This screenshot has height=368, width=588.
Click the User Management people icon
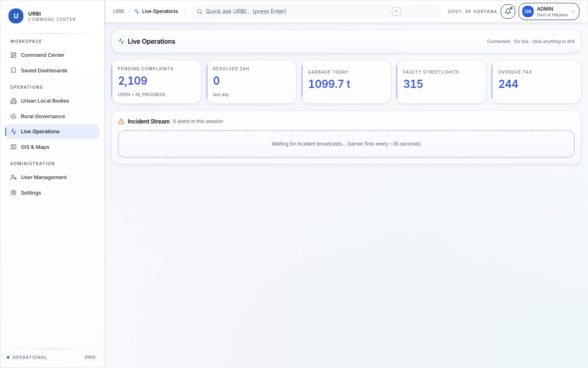click(13, 177)
